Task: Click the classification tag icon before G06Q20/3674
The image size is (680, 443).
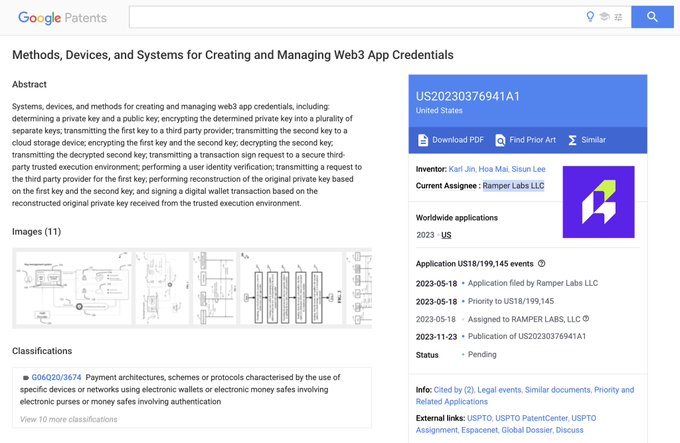Action: coord(25,378)
